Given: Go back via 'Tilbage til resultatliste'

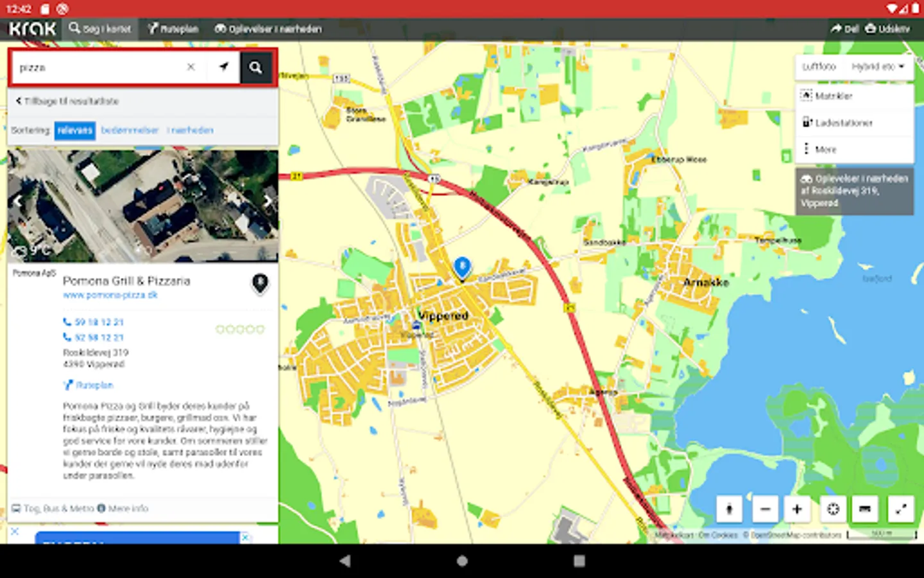Looking at the screenshot, I should [x=68, y=101].
